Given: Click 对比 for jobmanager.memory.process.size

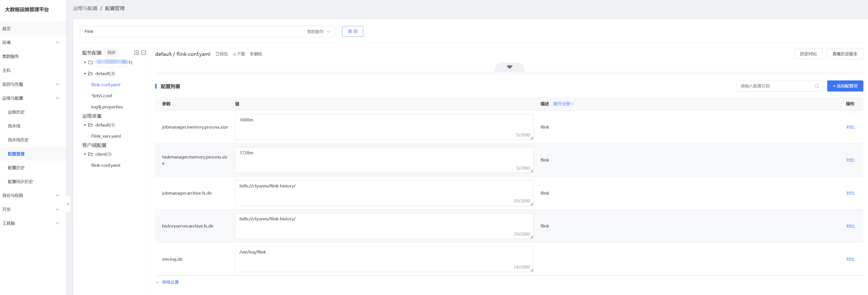Looking at the screenshot, I should pos(850,127).
